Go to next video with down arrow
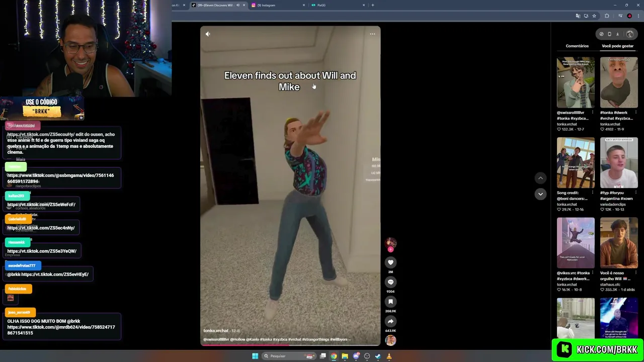Image resolution: width=644 pixels, height=362 pixels. coord(540,194)
